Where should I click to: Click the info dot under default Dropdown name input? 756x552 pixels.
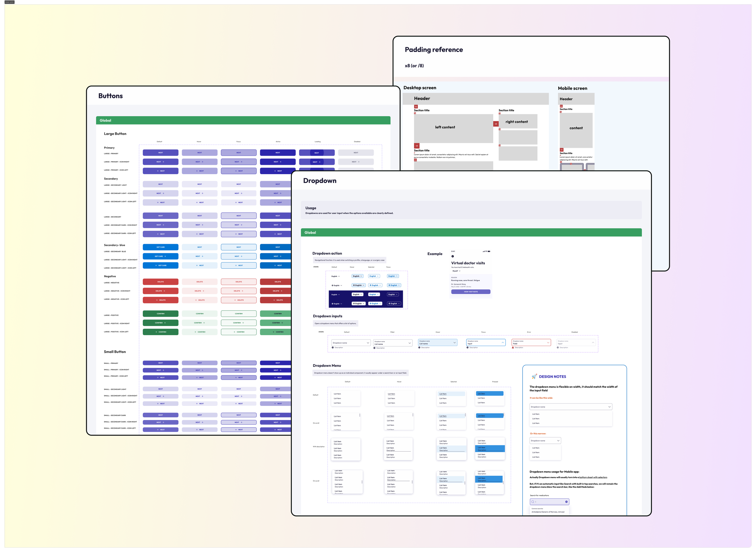(333, 348)
